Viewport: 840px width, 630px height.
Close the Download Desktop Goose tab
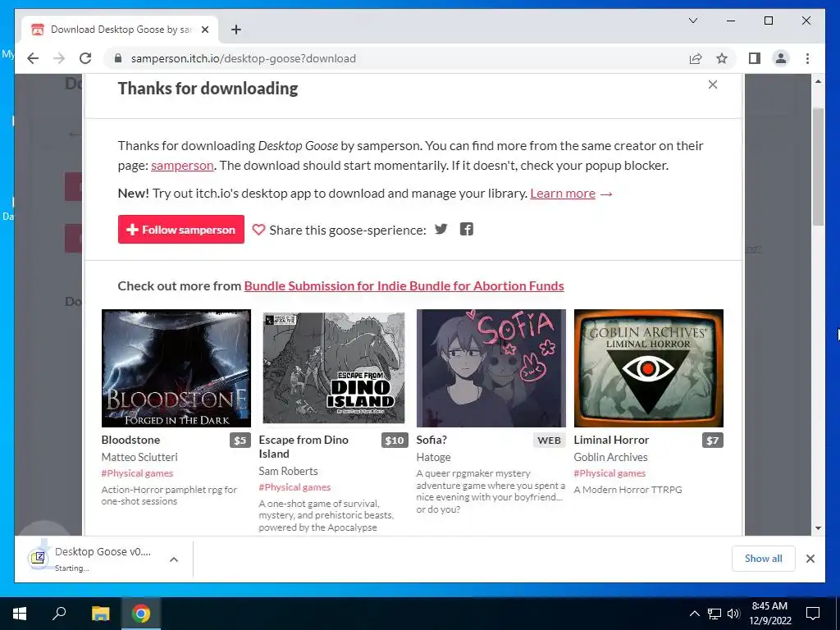204,30
